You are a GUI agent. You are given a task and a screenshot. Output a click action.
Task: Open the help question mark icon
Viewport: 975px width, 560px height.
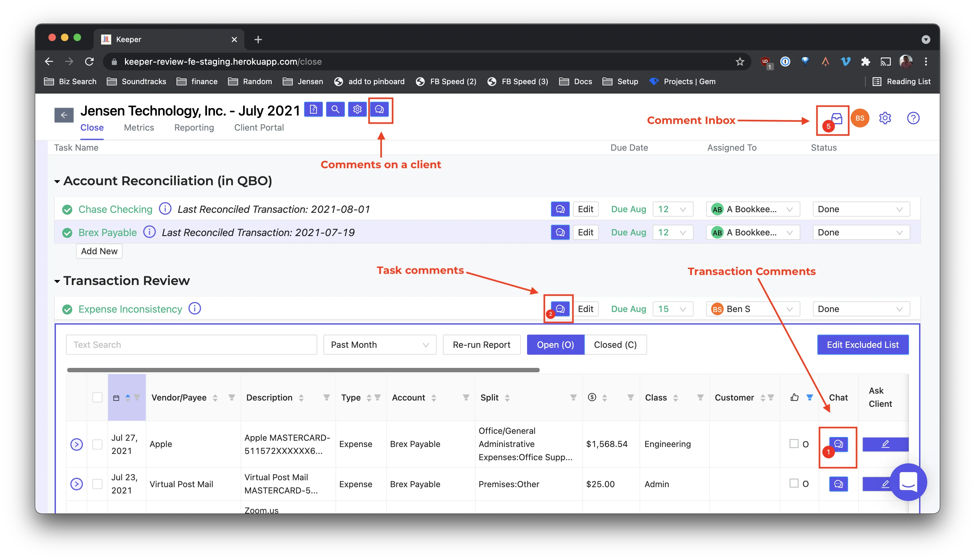point(913,118)
